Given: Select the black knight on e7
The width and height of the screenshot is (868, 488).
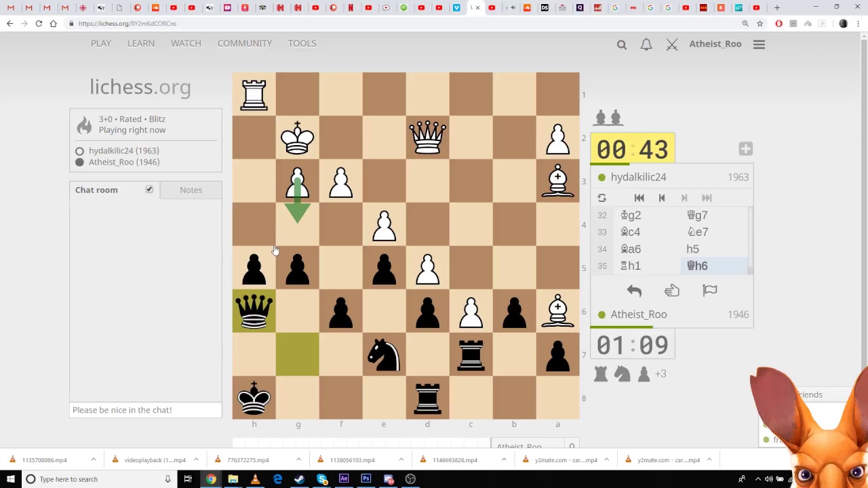Looking at the screenshot, I should pos(384,354).
